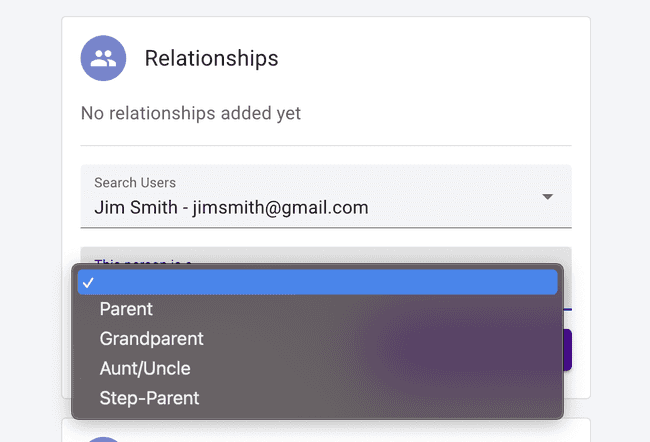
Task: Choose Parent from the relationship list
Action: 126,310
